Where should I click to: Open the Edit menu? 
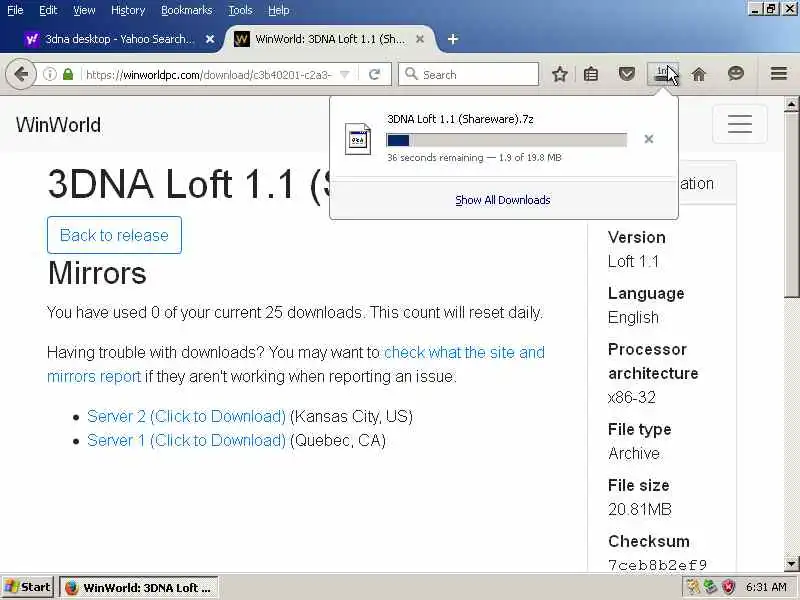48,10
